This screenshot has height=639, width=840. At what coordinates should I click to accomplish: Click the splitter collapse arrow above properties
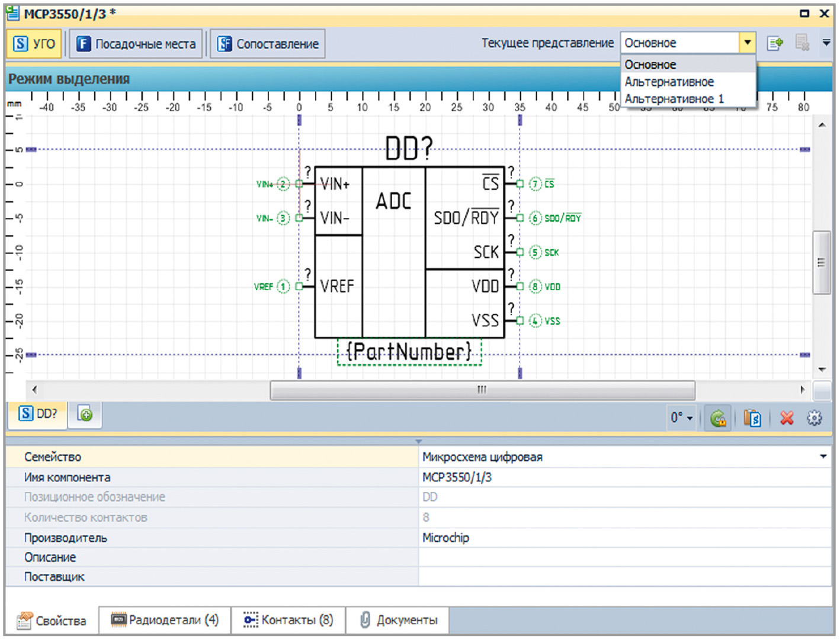pyautogui.click(x=419, y=441)
